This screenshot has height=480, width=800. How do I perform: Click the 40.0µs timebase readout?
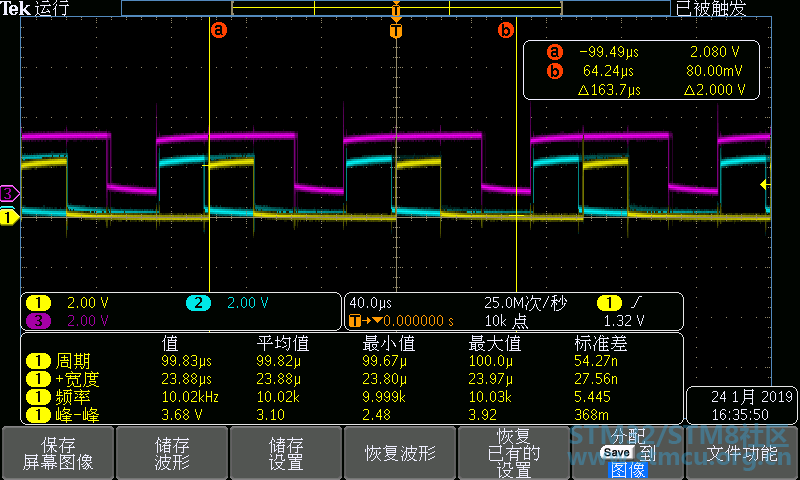coord(370,303)
